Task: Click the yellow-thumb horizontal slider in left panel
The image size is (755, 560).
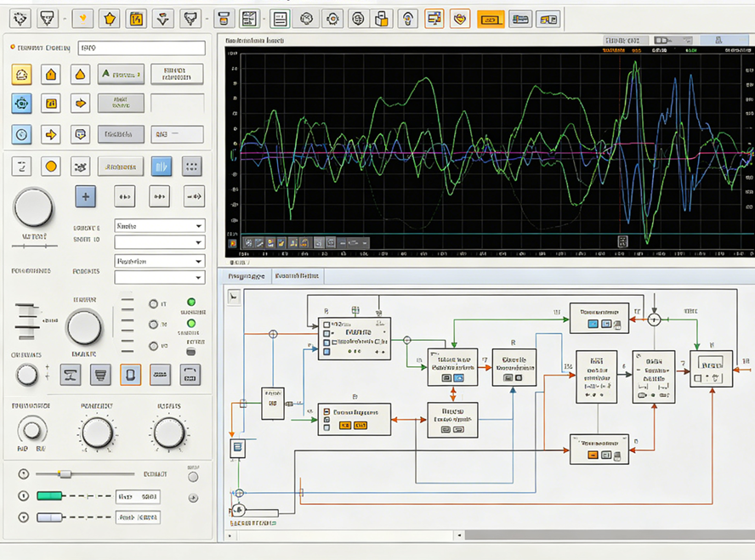Action: 85,474
